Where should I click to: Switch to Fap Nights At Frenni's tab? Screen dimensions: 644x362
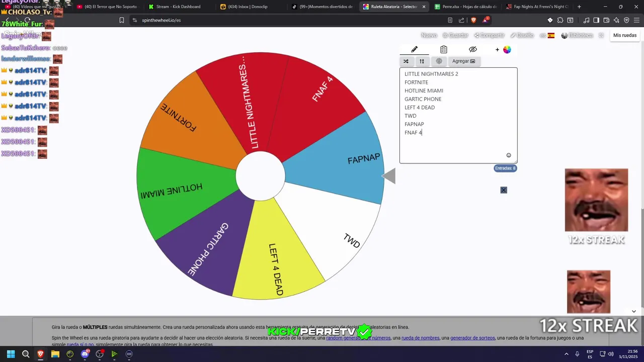pos(537,7)
